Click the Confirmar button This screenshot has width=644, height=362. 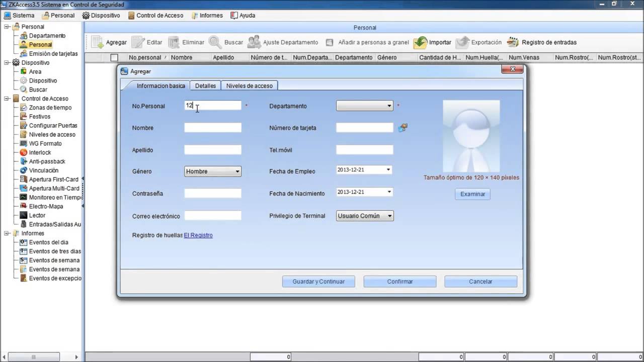tap(400, 282)
